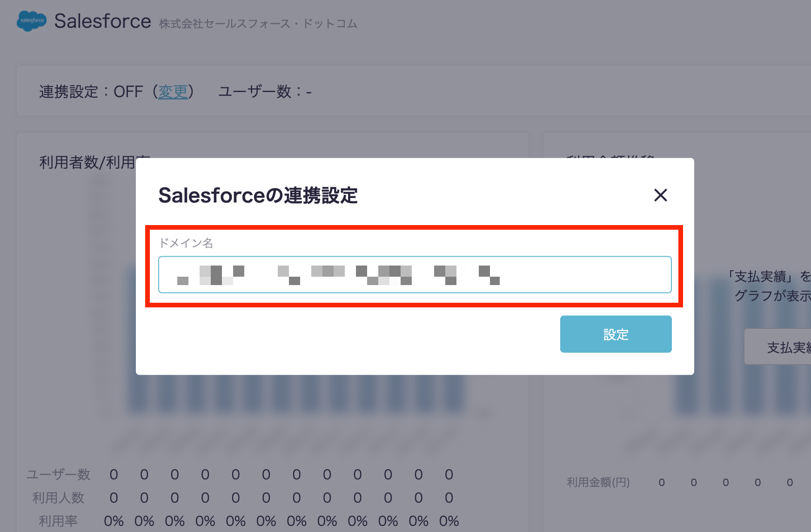Click the Salesforceの連携設定 dialog heading
The height and width of the screenshot is (532, 811).
pyautogui.click(x=258, y=195)
